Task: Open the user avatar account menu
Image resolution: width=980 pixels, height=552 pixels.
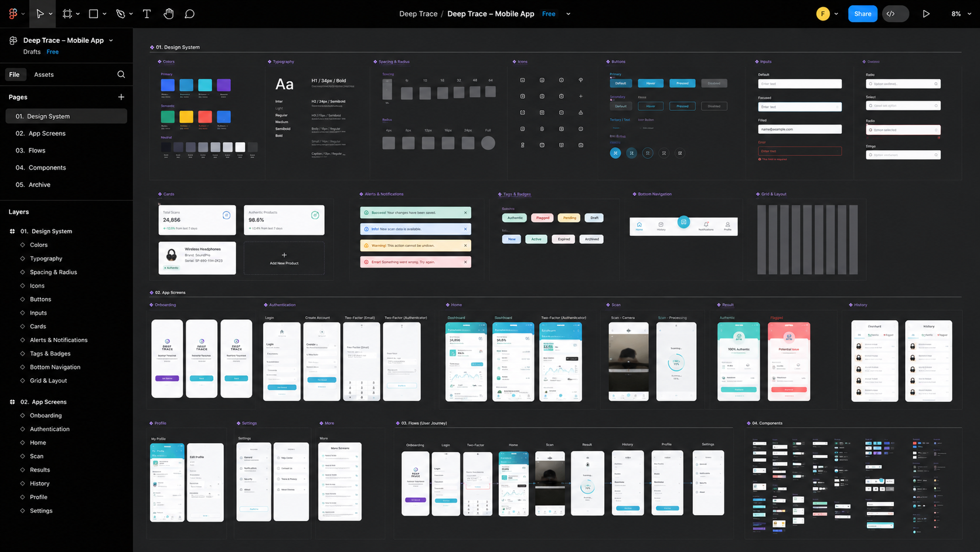Action: click(x=823, y=13)
